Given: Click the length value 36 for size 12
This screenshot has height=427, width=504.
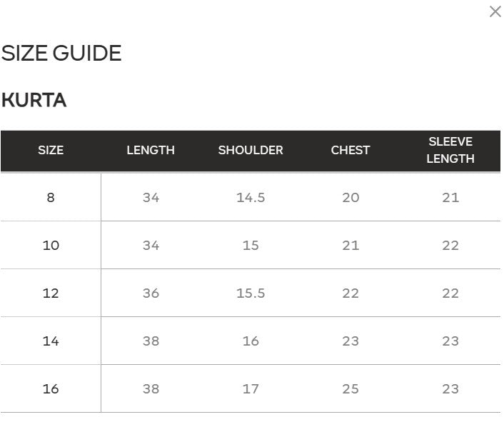Looking at the screenshot, I should (151, 293).
